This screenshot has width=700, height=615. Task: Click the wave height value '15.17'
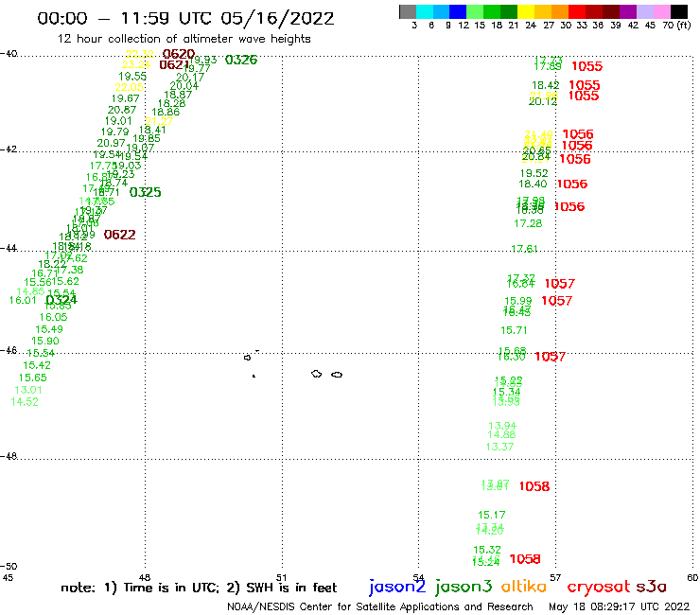tap(492, 515)
